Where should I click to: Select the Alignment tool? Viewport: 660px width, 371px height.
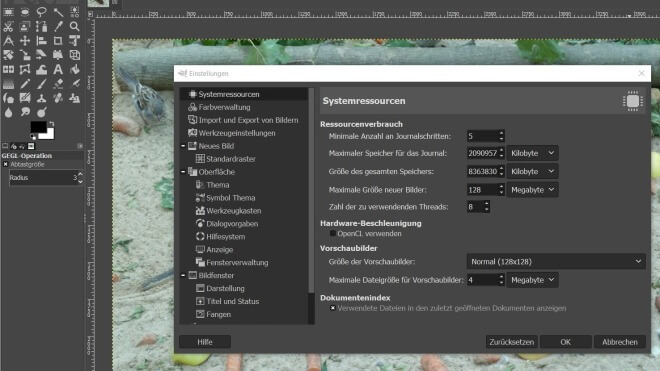(41, 41)
